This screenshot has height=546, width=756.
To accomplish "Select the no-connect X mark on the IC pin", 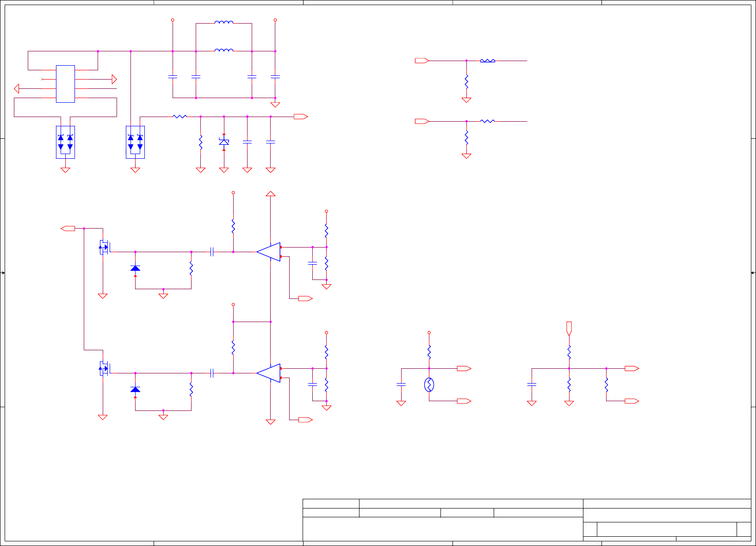I will 42,79.
